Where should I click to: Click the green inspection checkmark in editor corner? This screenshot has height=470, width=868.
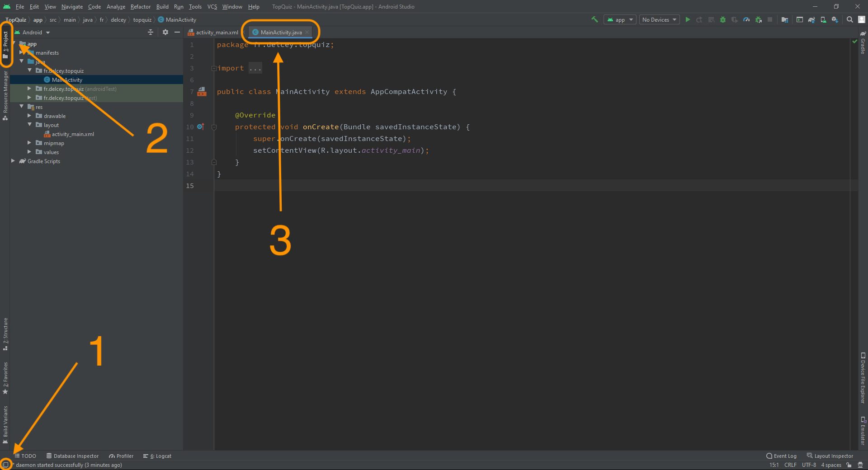click(x=854, y=42)
